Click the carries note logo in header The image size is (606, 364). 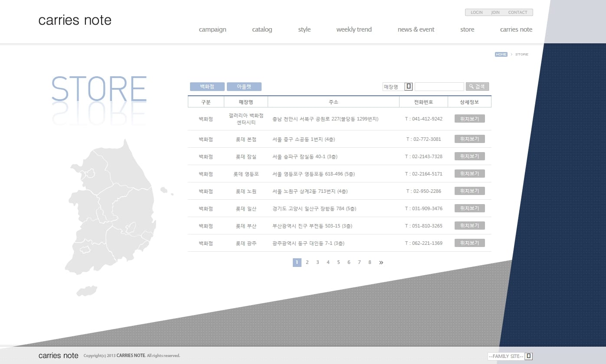click(75, 20)
